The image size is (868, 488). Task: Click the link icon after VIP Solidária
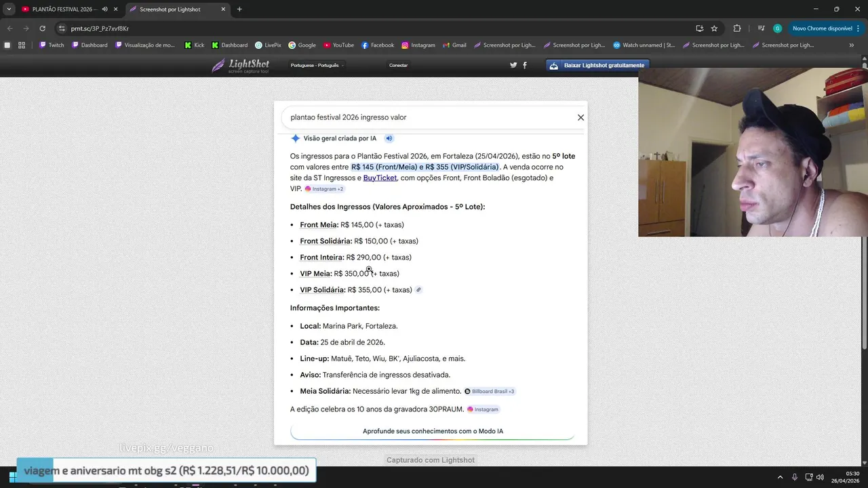(x=418, y=290)
